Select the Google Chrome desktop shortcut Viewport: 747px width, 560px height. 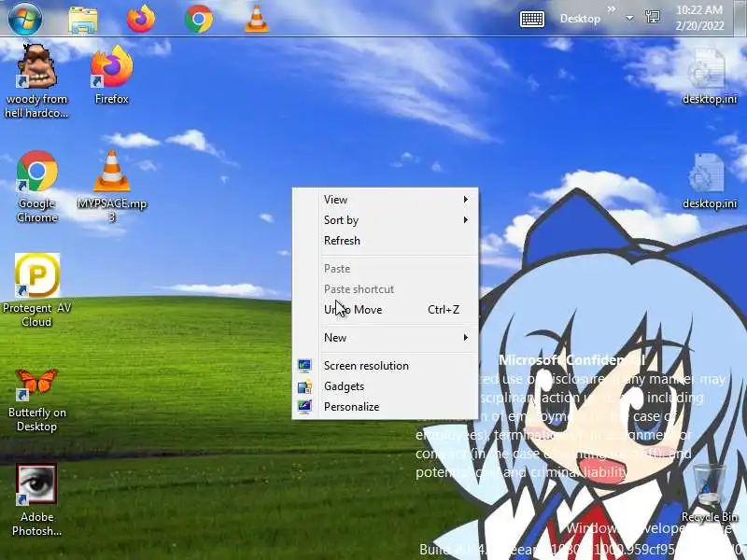click(x=36, y=187)
